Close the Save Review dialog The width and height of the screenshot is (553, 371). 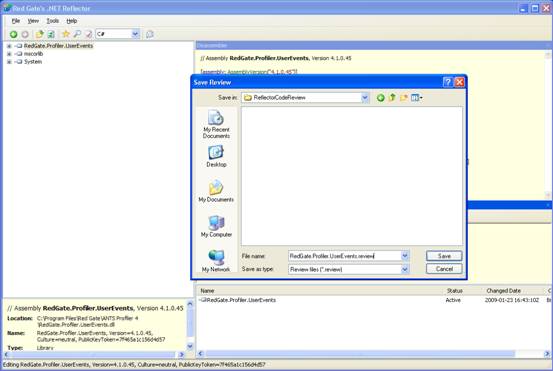point(460,82)
